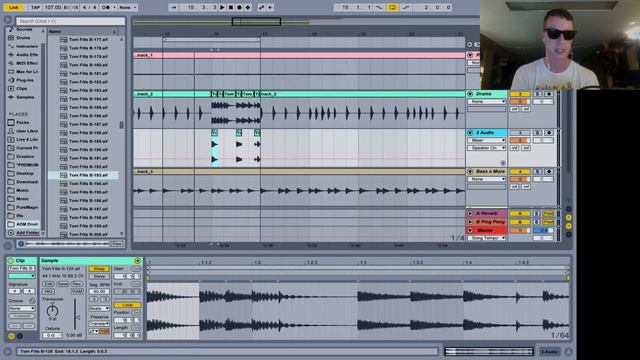
Task: Toggle the Follow button in transport
Action: pos(173,7)
